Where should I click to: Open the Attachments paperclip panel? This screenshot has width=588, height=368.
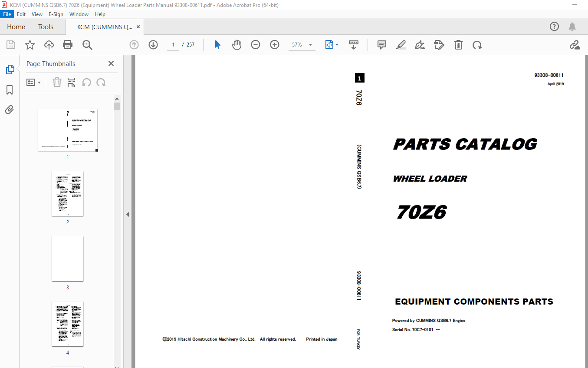coord(10,109)
